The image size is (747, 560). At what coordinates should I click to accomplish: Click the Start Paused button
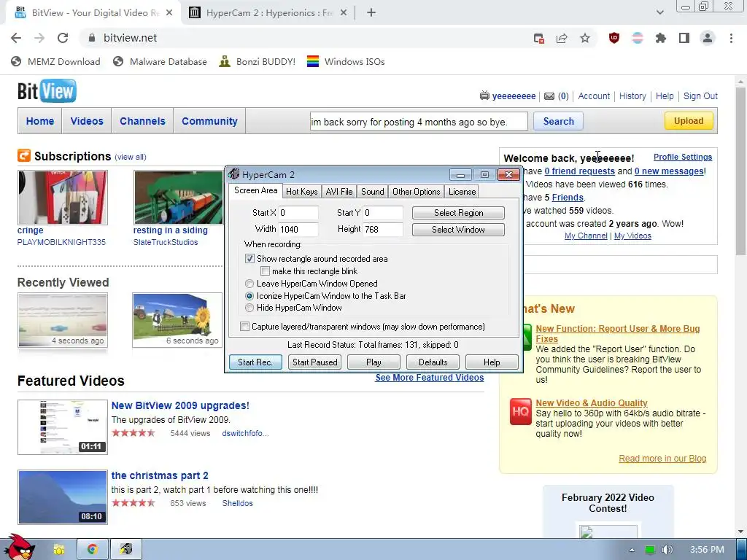pos(315,362)
